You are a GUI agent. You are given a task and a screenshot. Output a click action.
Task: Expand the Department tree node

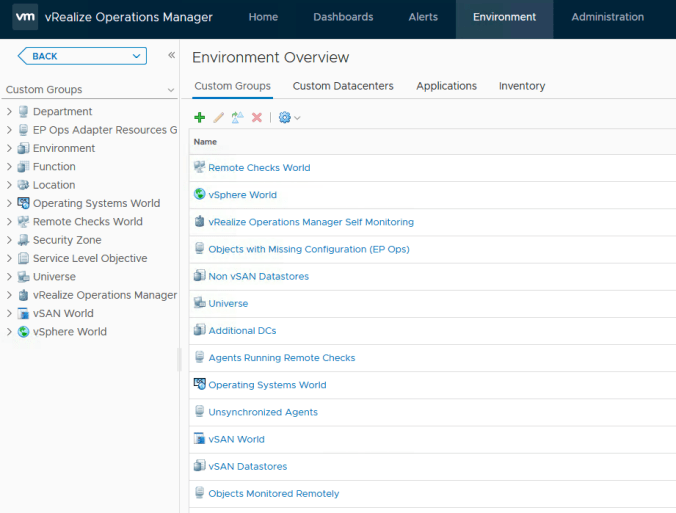(x=9, y=112)
